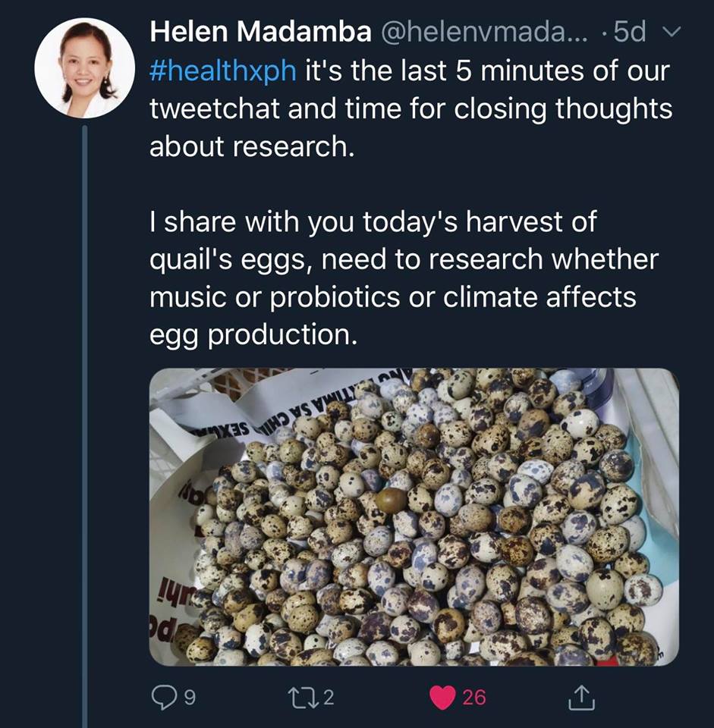714x728 pixels.
Task: Click the 'today's harvest of quail's eggs' paragraph
Action: click(x=372, y=223)
